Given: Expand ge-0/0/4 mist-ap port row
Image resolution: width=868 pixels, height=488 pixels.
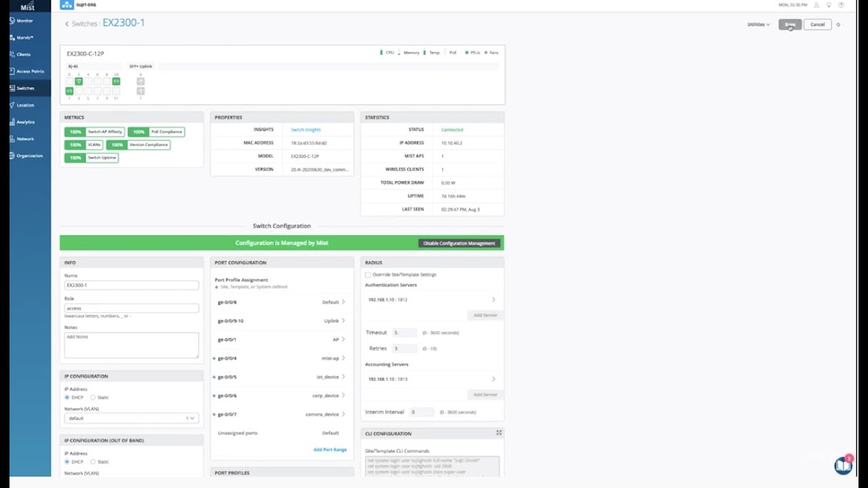Looking at the screenshot, I should tap(281, 358).
